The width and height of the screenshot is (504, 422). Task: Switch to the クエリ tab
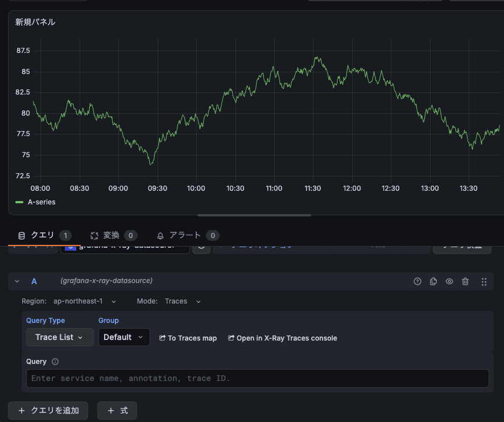coord(44,236)
